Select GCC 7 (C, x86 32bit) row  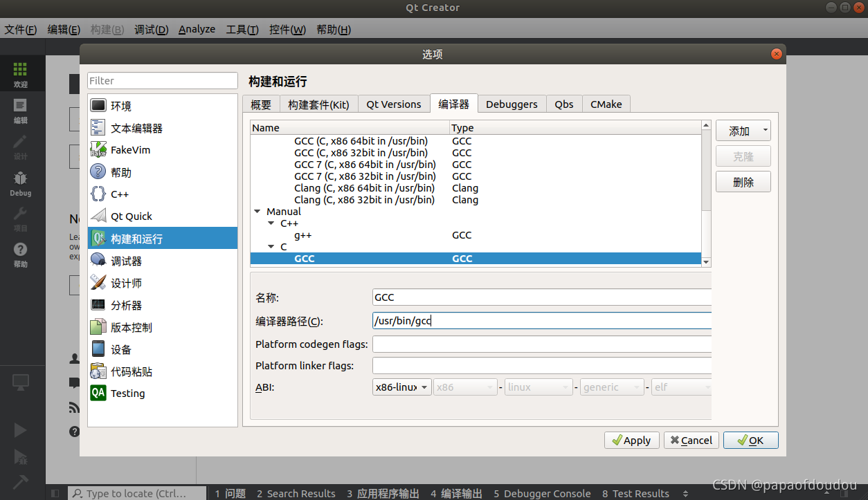click(x=476, y=176)
